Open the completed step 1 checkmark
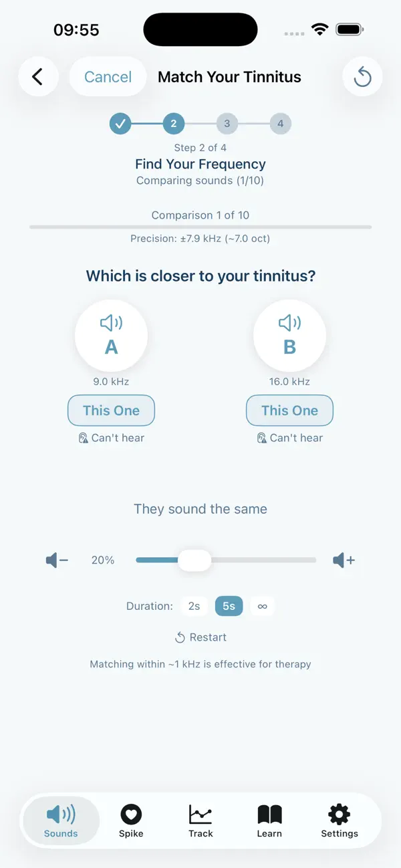 pyautogui.click(x=120, y=124)
